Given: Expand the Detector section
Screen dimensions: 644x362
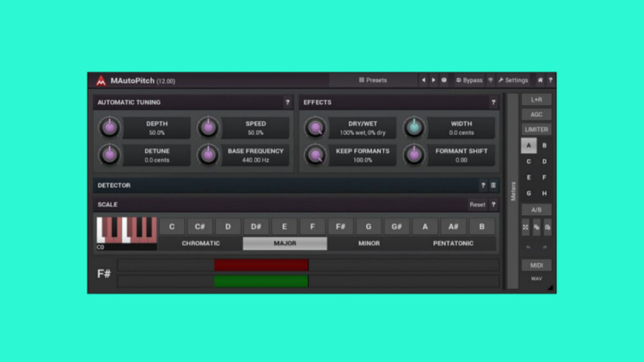Looking at the screenshot, I should click(114, 186).
